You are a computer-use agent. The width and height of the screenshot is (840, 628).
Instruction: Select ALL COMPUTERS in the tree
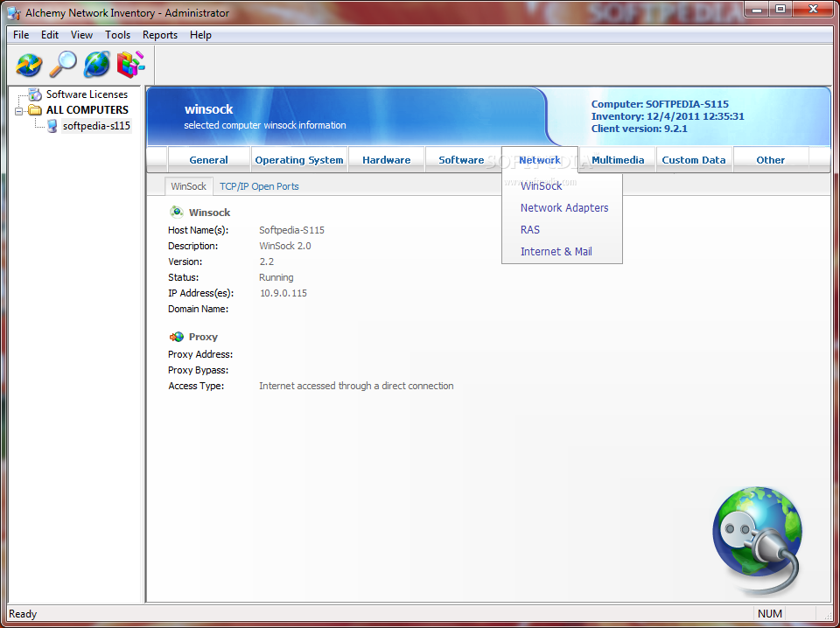tap(87, 109)
